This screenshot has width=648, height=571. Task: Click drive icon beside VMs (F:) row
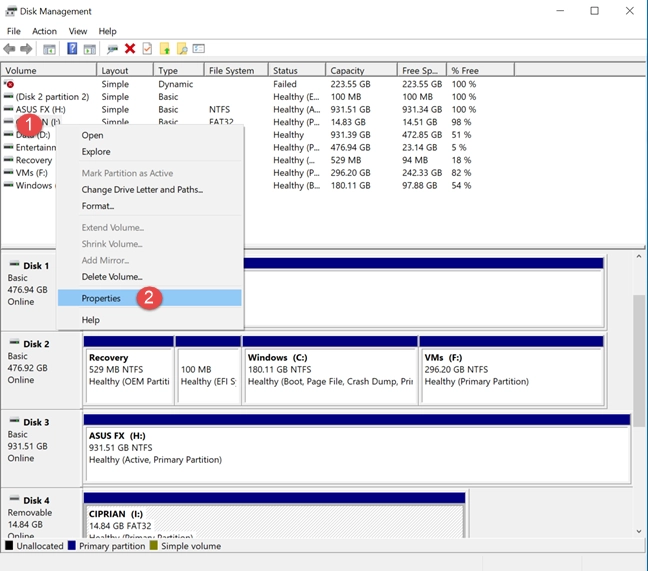8,173
